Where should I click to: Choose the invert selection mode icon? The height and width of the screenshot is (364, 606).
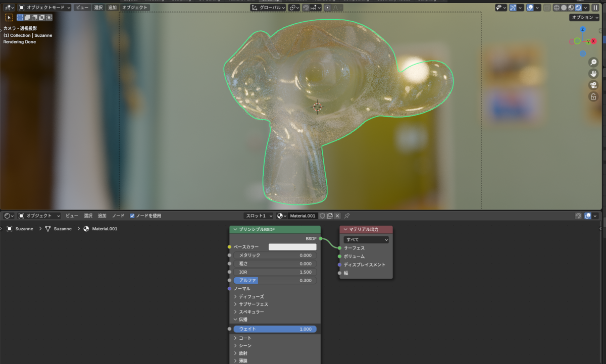42,17
